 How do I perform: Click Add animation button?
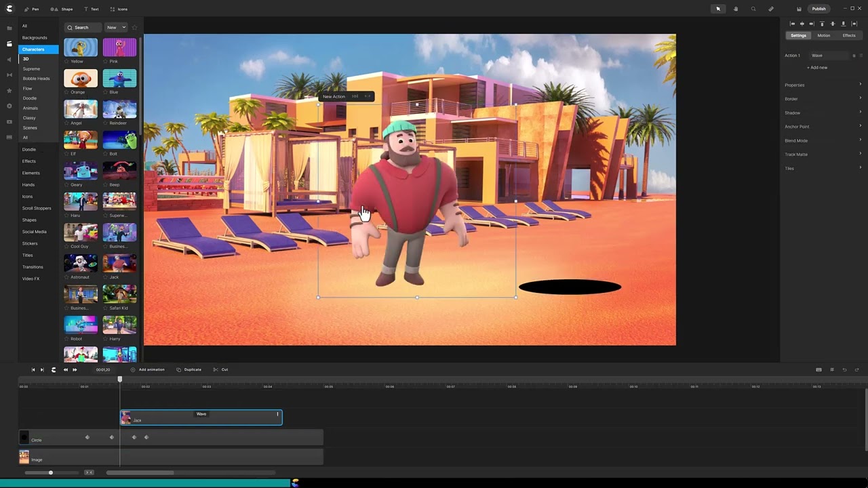148,369
